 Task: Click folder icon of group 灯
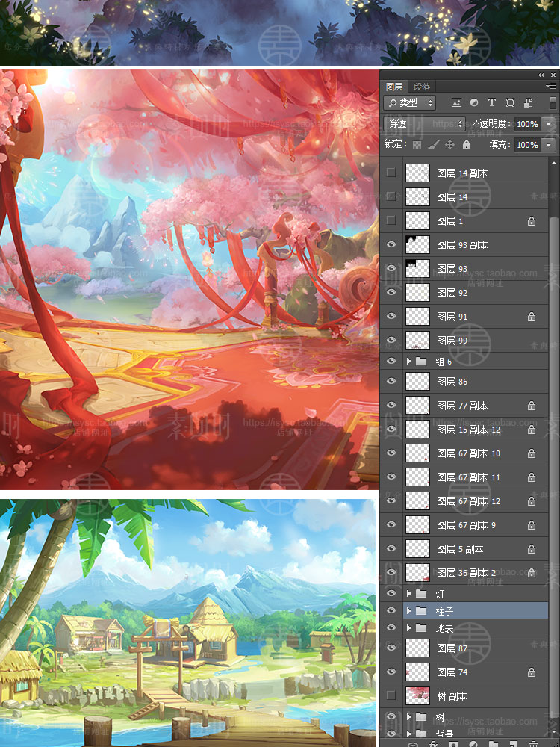click(x=421, y=593)
